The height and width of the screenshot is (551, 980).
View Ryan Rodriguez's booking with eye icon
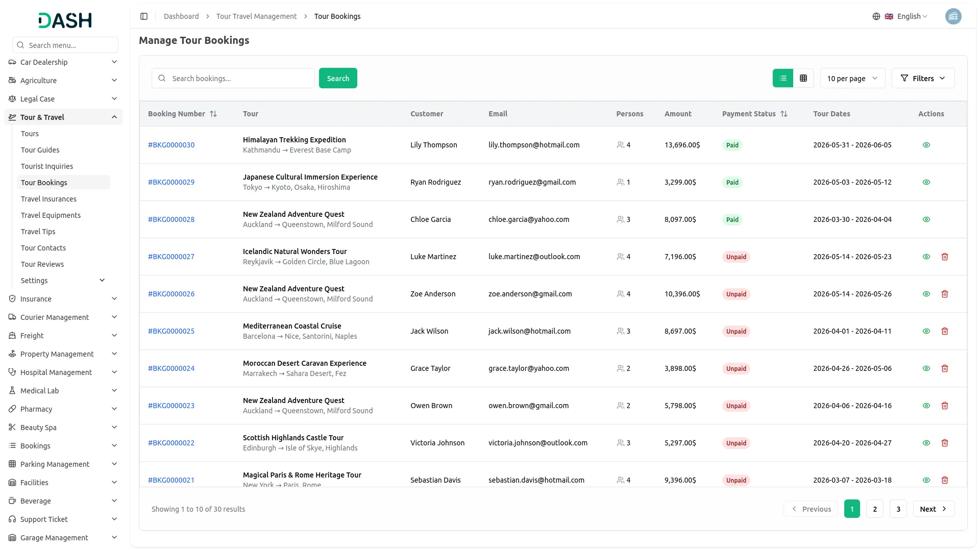point(926,182)
